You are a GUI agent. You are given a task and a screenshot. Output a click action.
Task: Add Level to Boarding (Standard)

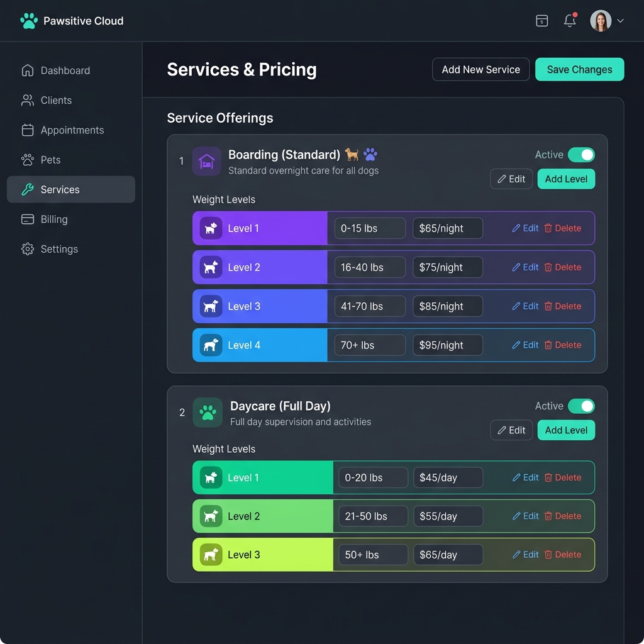click(x=566, y=179)
